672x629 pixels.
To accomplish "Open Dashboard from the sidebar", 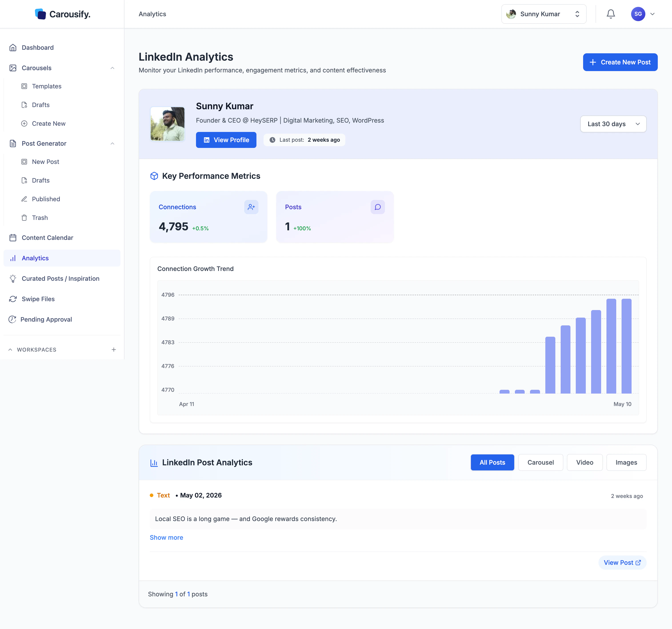I will pos(62,48).
